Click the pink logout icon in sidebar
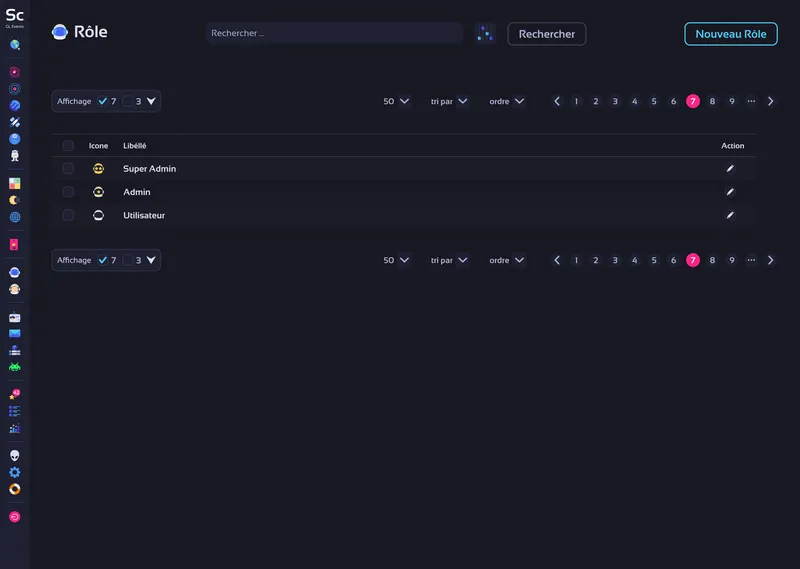The height and width of the screenshot is (569, 800). (14, 517)
